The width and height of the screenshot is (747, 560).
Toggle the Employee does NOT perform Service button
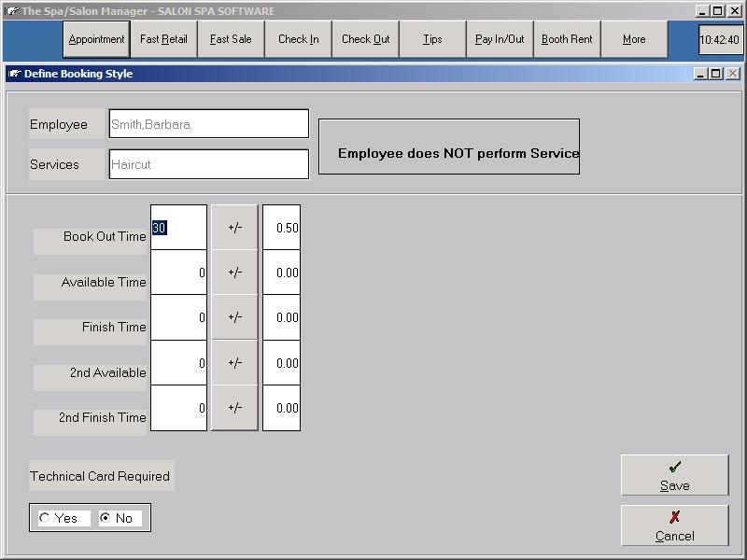coord(449,147)
